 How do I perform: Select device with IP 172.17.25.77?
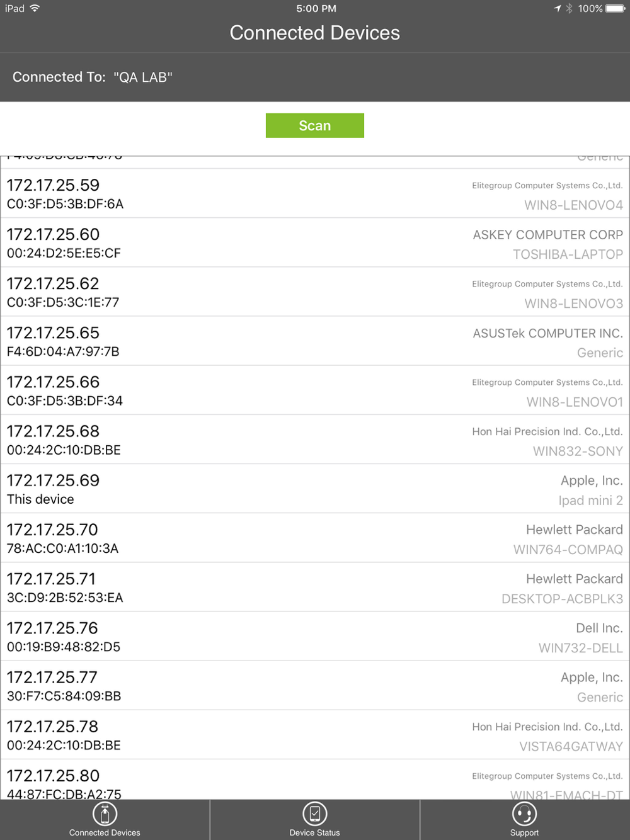(315, 686)
